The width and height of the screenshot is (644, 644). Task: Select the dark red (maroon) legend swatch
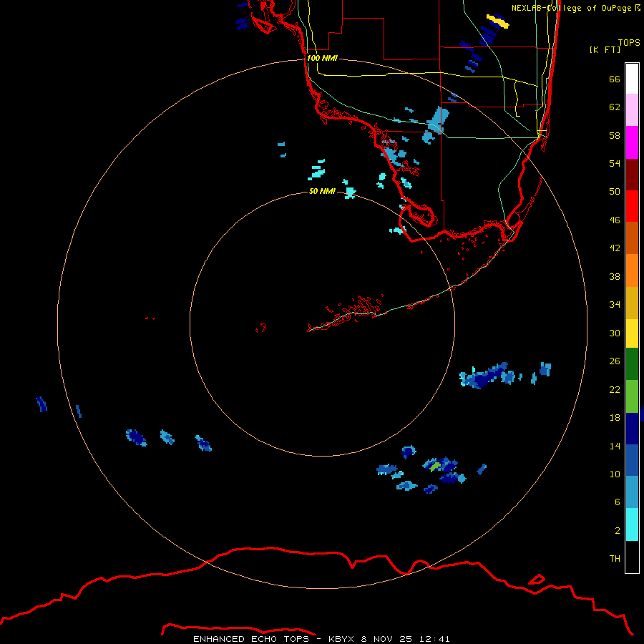click(x=632, y=175)
